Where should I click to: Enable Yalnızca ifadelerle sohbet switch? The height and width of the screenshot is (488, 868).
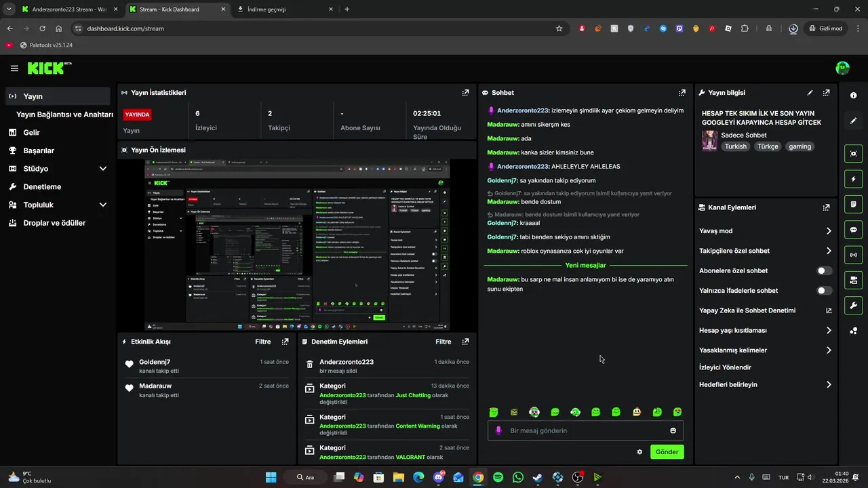coord(824,290)
